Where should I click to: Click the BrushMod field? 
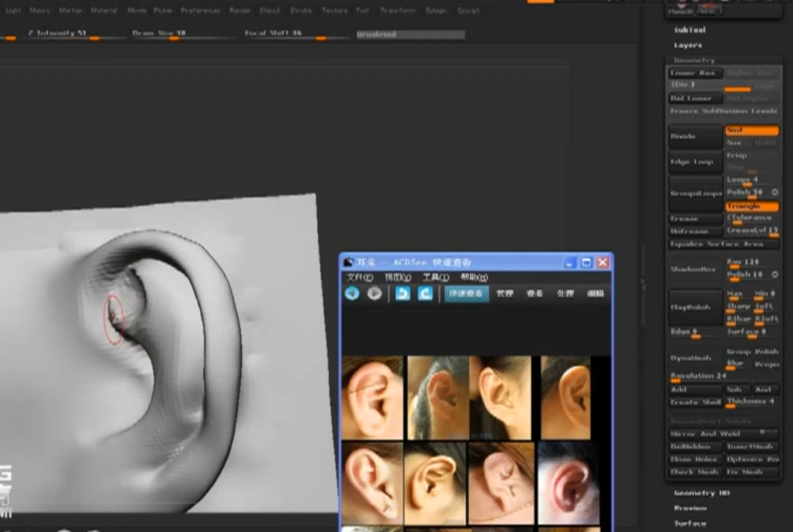tap(410, 35)
